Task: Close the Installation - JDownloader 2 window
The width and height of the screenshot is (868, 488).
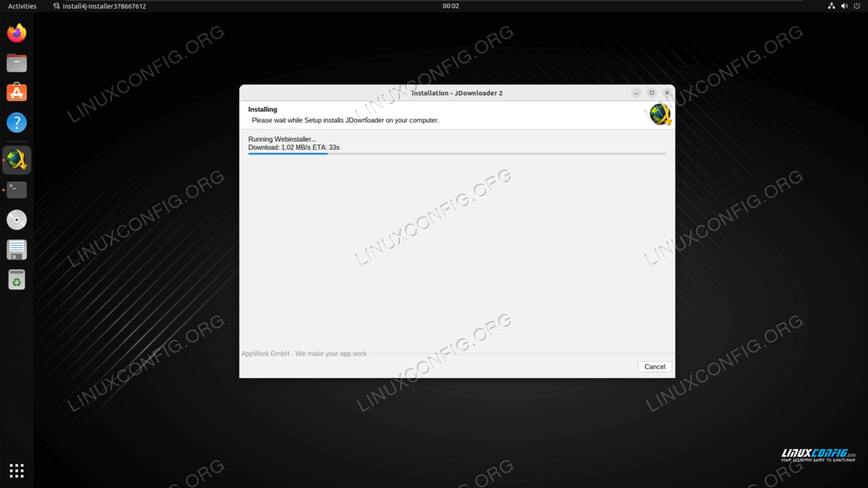Action: [x=667, y=93]
